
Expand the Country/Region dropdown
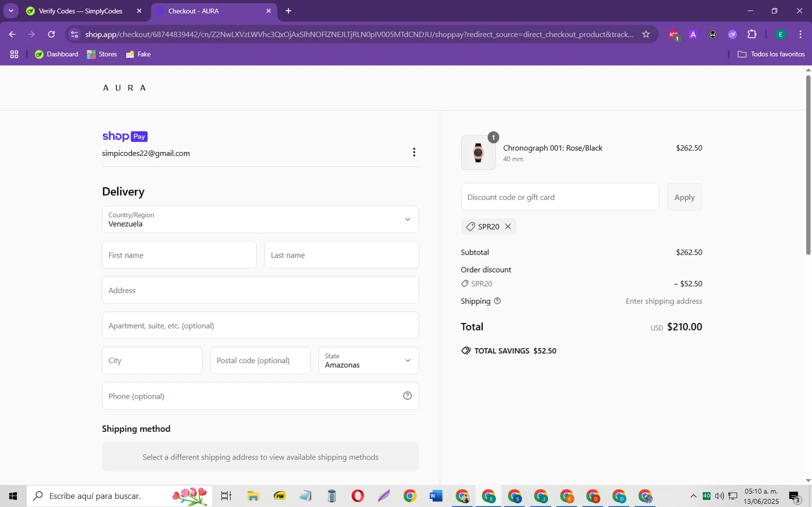click(260, 219)
